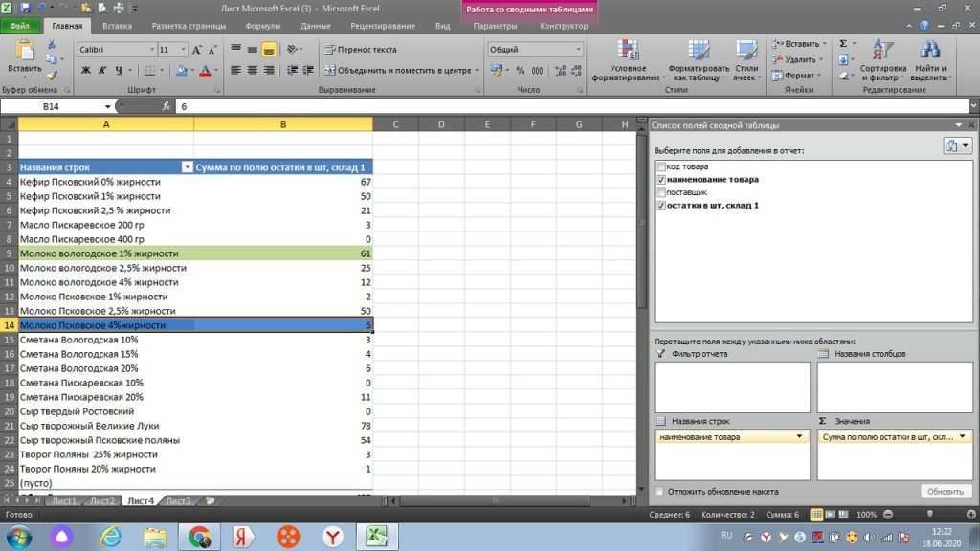Select cell Молоко вологодское 1% жирности
This screenshot has width=980, height=551.
coord(106,253)
